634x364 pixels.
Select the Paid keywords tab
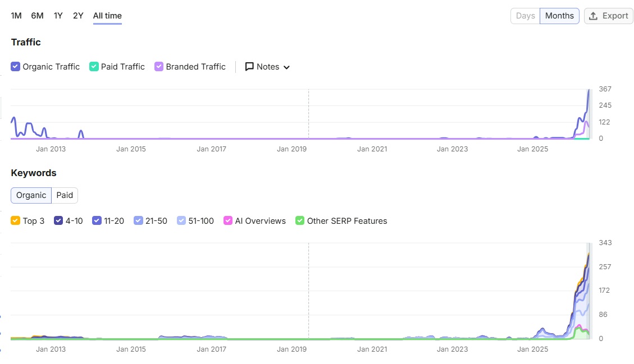[x=65, y=196]
